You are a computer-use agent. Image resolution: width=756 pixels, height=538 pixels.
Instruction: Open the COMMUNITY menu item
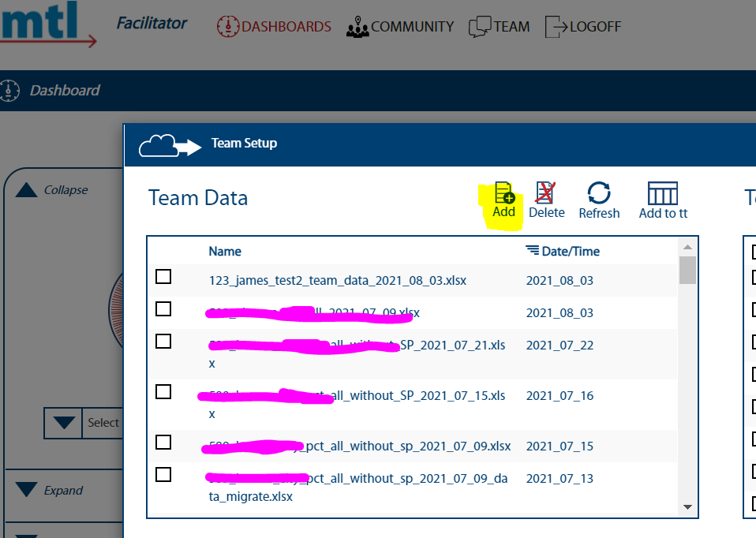[412, 26]
